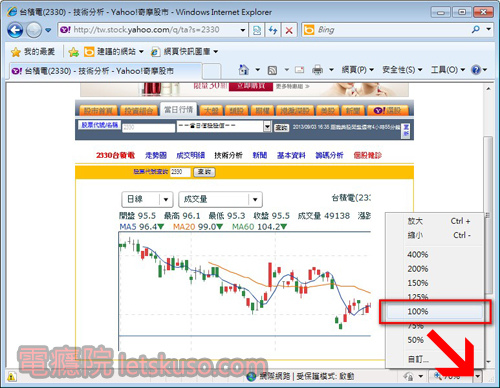500x388 pixels.
Task: Click the vertical scrollbar thumb
Action: click(x=488, y=215)
